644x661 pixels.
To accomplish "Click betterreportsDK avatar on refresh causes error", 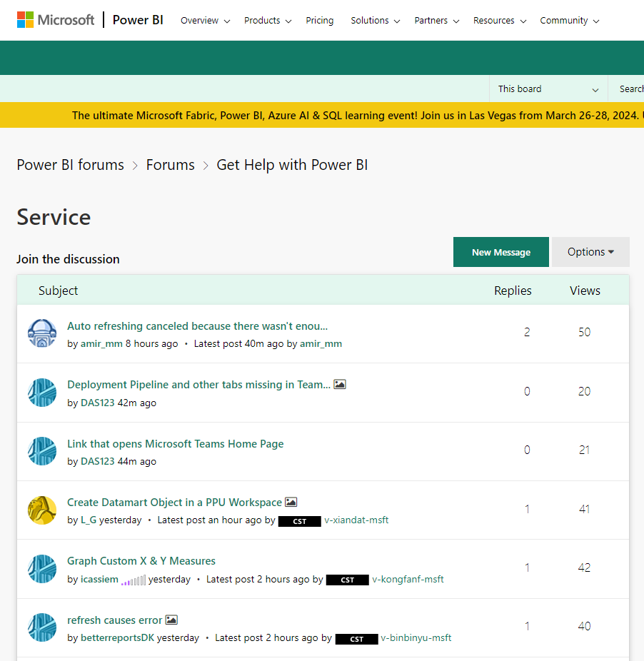I will (x=42, y=627).
